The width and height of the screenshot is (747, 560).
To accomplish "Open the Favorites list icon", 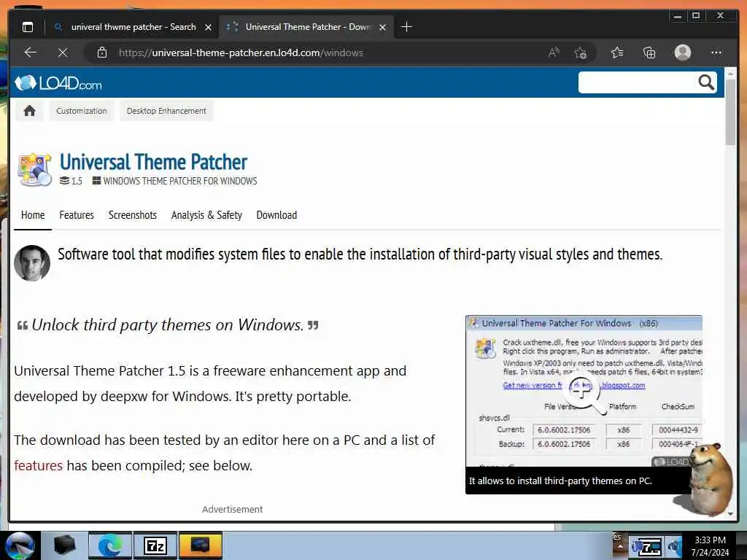I will [x=617, y=52].
